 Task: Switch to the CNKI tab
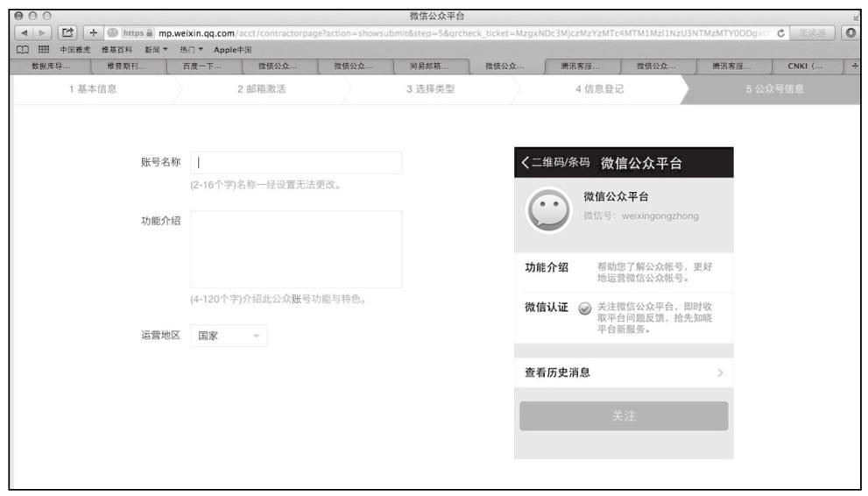[805, 67]
